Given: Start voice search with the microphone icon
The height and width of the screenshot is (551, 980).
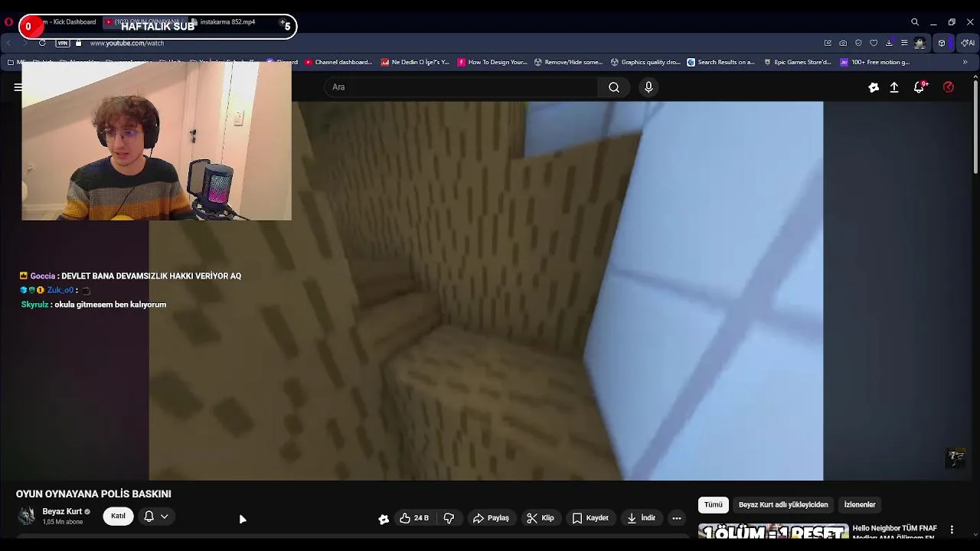Looking at the screenshot, I should (x=648, y=87).
